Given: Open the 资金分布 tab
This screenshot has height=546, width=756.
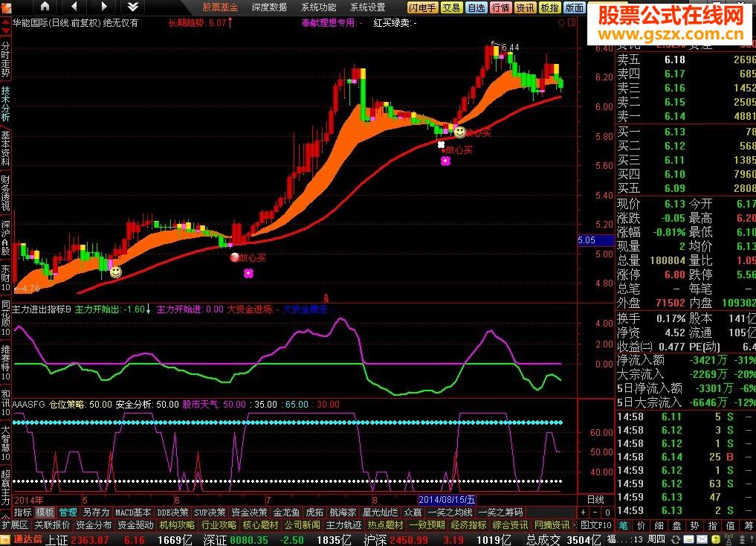Looking at the screenshot, I should (x=94, y=525).
